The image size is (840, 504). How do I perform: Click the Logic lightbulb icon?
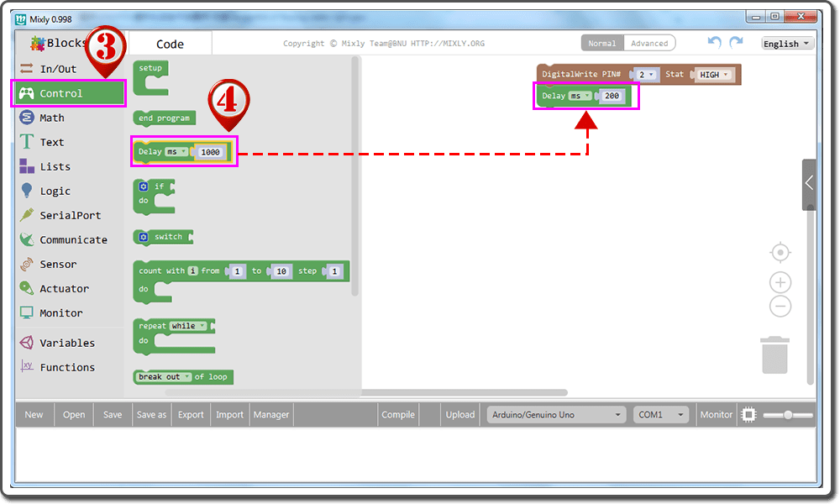[26, 191]
